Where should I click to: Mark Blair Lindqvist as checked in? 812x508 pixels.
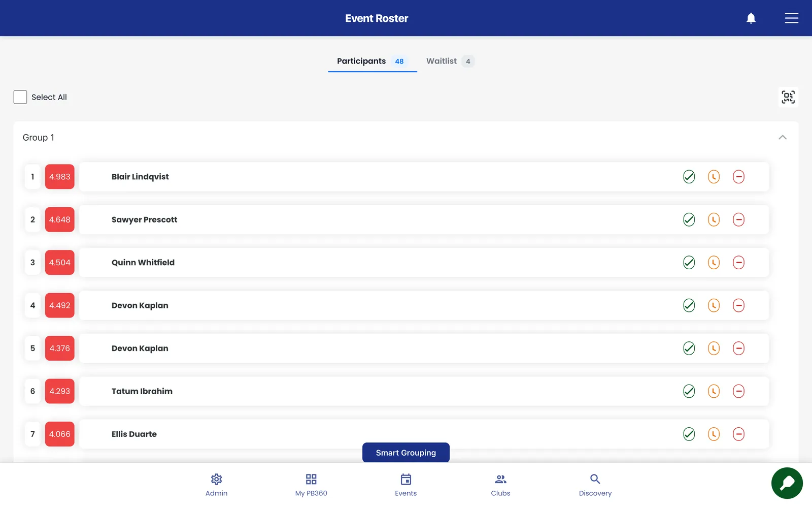point(689,177)
